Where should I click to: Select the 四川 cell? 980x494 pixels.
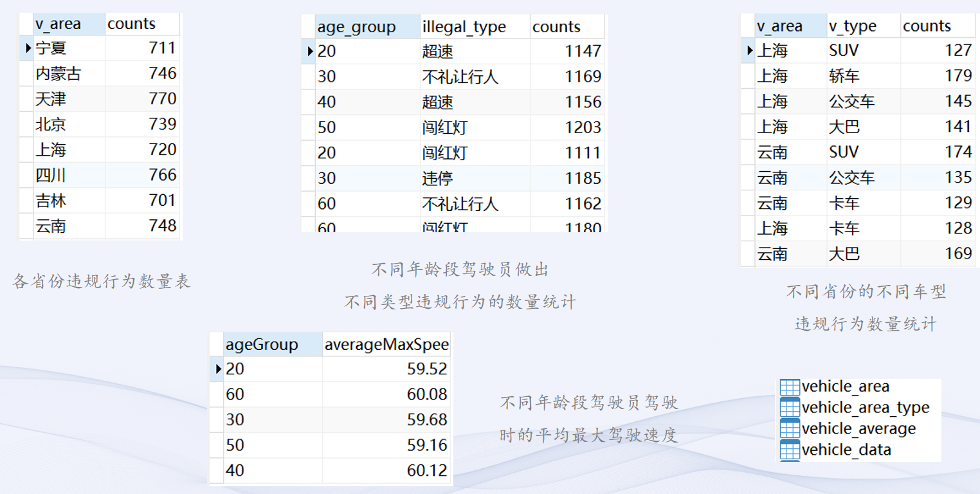coord(69,175)
